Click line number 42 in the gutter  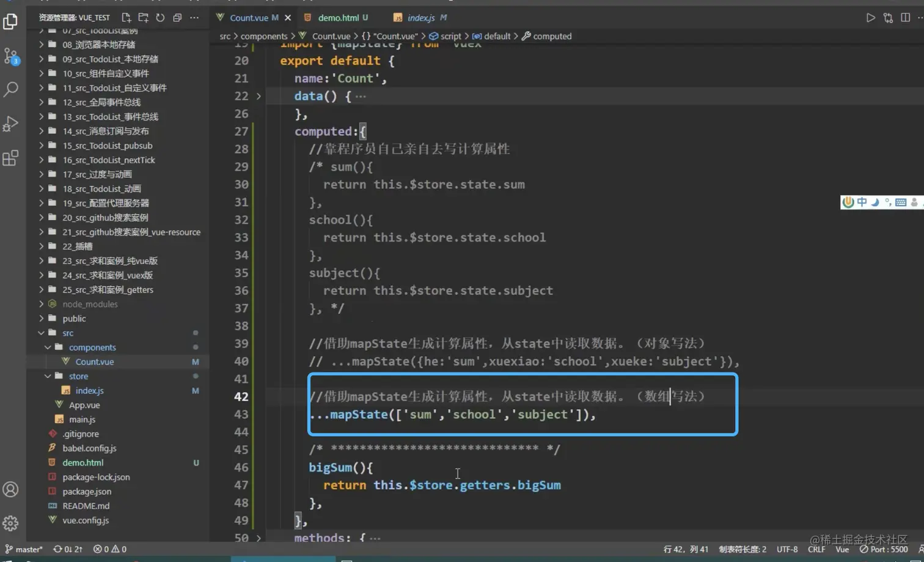click(241, 396)
